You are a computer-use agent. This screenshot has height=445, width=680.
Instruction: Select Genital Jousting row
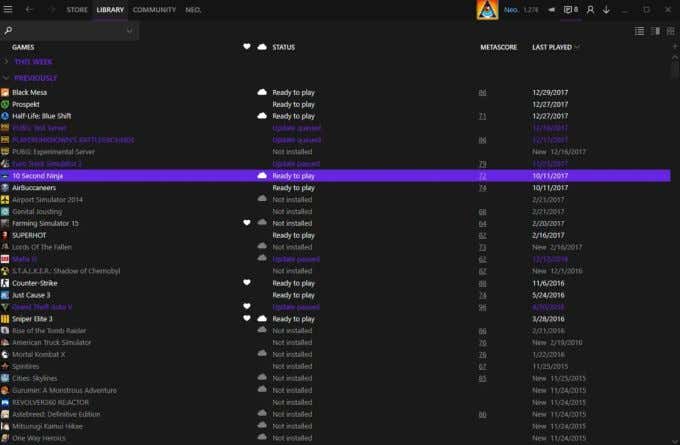point(335,211)
